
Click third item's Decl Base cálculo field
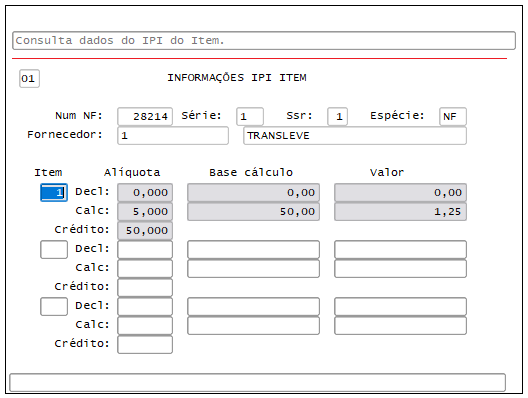[253, 306]
